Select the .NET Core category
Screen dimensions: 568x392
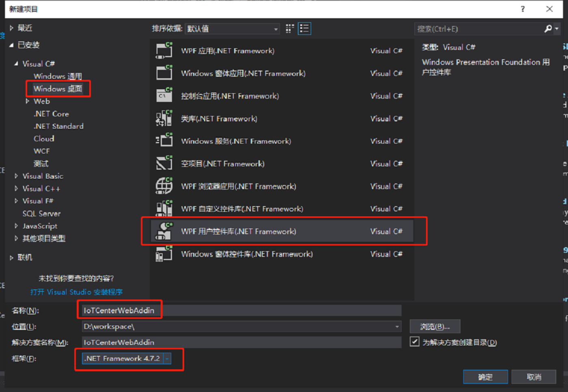[x=51, y=114]
